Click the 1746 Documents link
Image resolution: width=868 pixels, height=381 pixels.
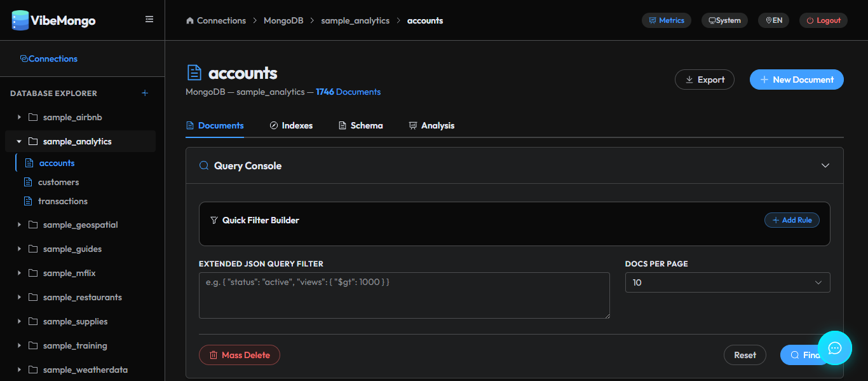tap(348, 92)
